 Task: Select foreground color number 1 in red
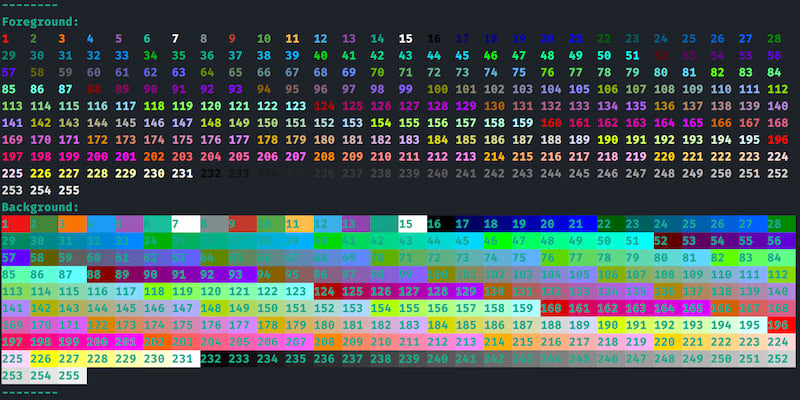pos(5,39)
